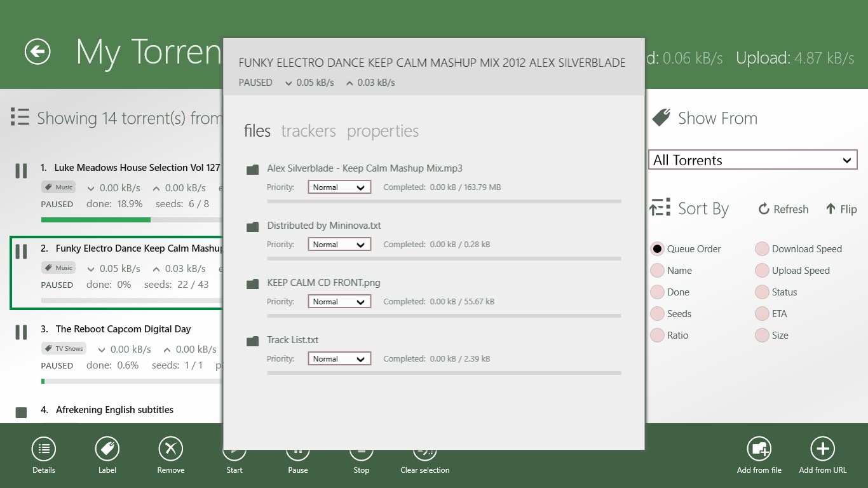868x488 pixels.
Task: Click the Flip sort direction button
Action: coord(841,209)
